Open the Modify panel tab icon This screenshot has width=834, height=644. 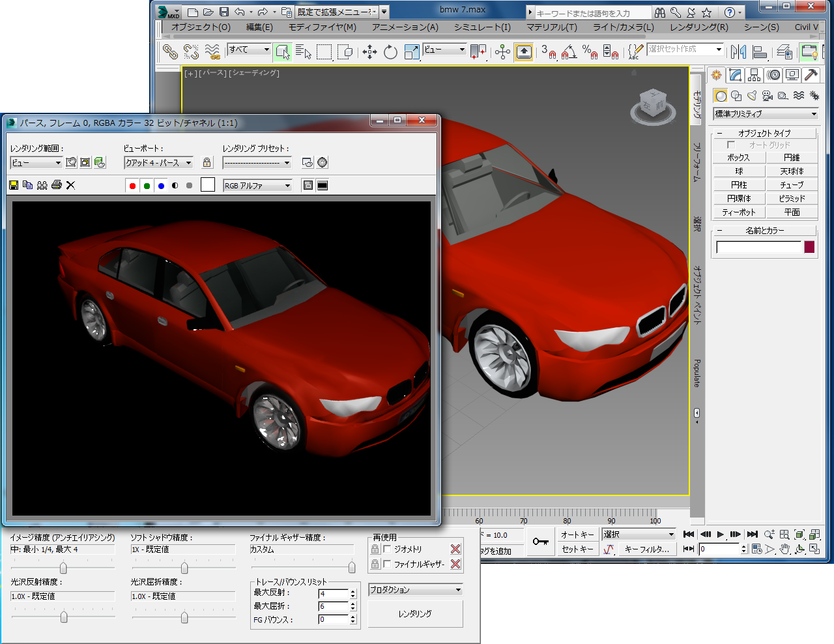click(736, 75)
